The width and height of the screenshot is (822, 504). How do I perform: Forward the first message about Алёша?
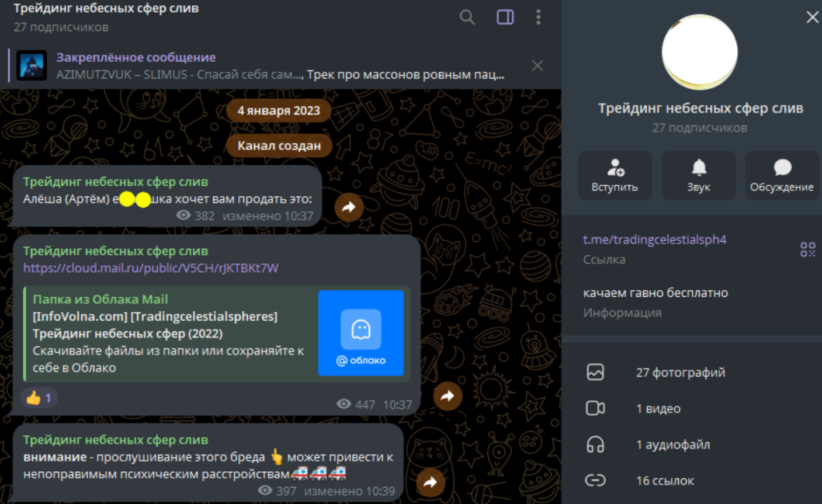click(x=349, y=207)
